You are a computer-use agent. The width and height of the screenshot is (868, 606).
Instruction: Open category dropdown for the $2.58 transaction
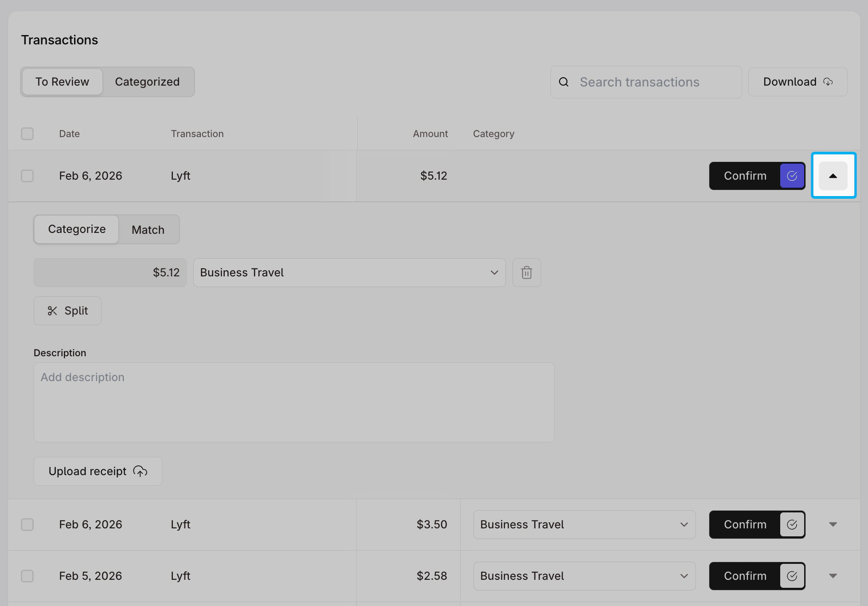(x=584, y=576)
